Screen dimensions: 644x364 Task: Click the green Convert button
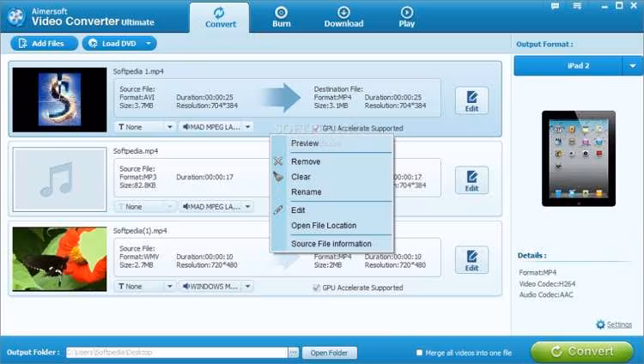[582, 352]
